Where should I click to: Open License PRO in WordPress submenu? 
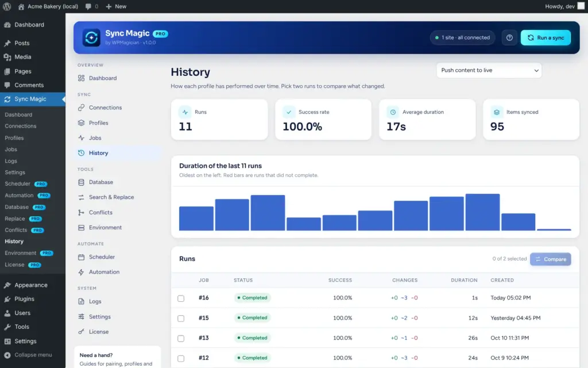pyautogui.click(x=22, y=264)
